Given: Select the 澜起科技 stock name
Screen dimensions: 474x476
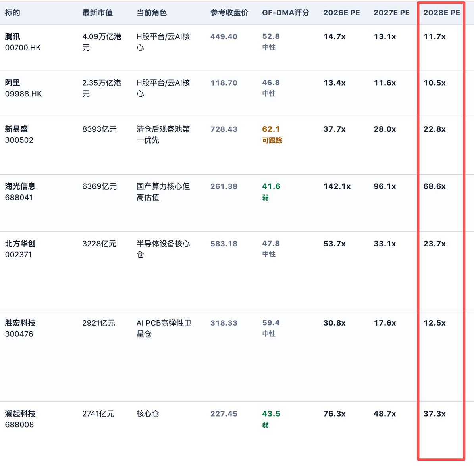Looking at the screenshot, I should (x=20, y=413).
